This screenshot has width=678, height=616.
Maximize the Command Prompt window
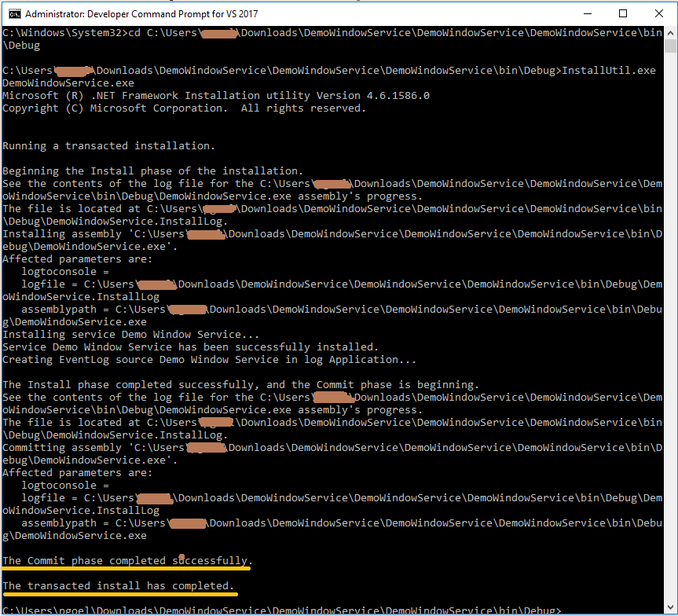(x=622, y=13)
